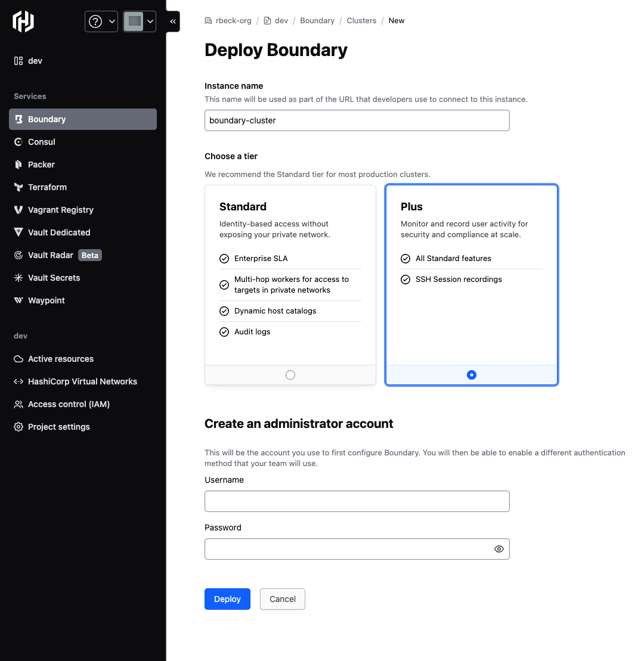Open Access control (IAM) menu item
This screenshot has width=644, height=661.
click(69, 404)
